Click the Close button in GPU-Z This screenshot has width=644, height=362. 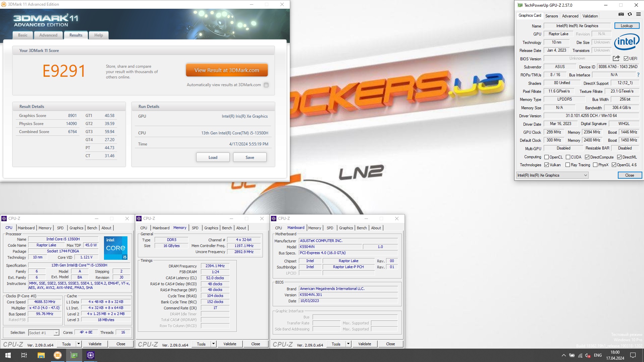tap(630, 175)
